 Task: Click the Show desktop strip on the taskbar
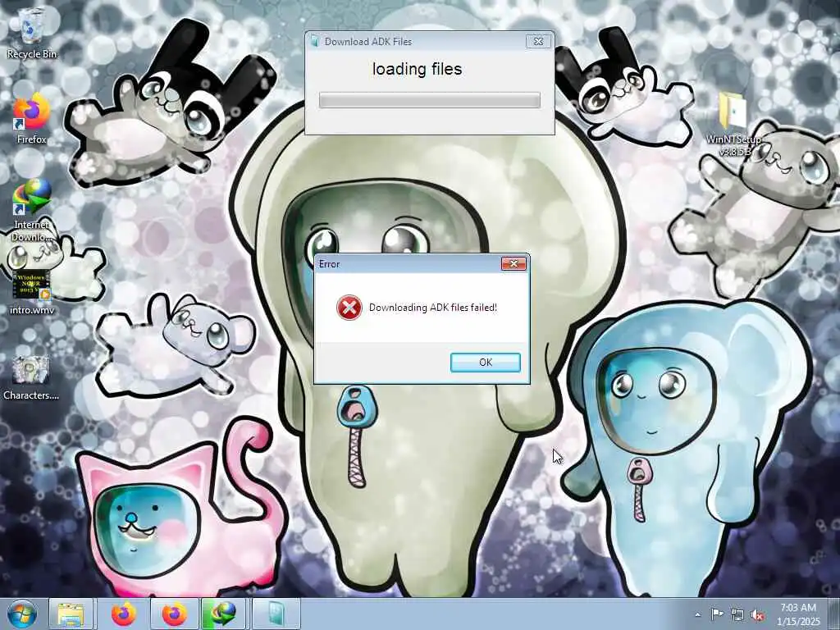tap(833, 614)
